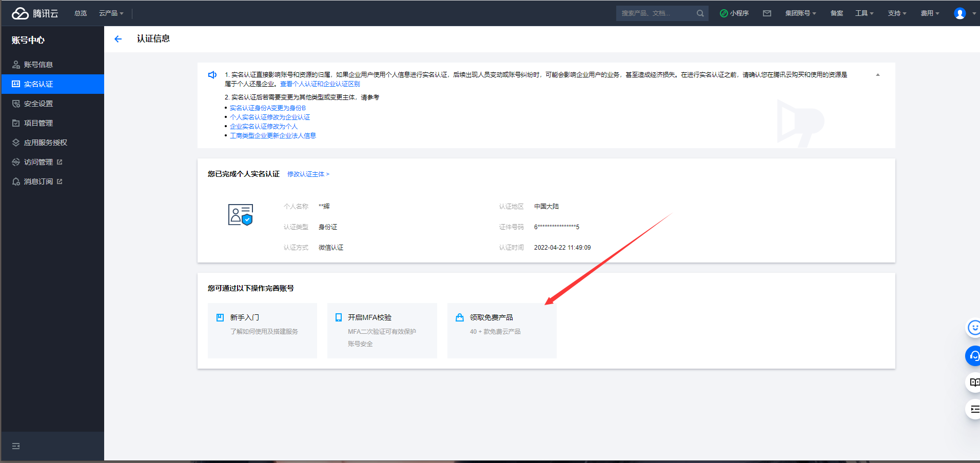
Task: Open the 支持 dropdown menu
Action: pos(897,13)
